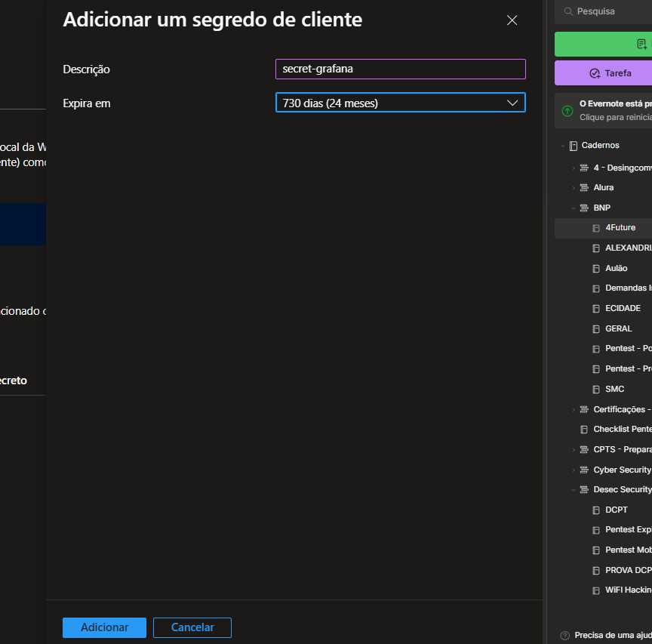Open the Expira em dropdown

click(x=400, y=103)
